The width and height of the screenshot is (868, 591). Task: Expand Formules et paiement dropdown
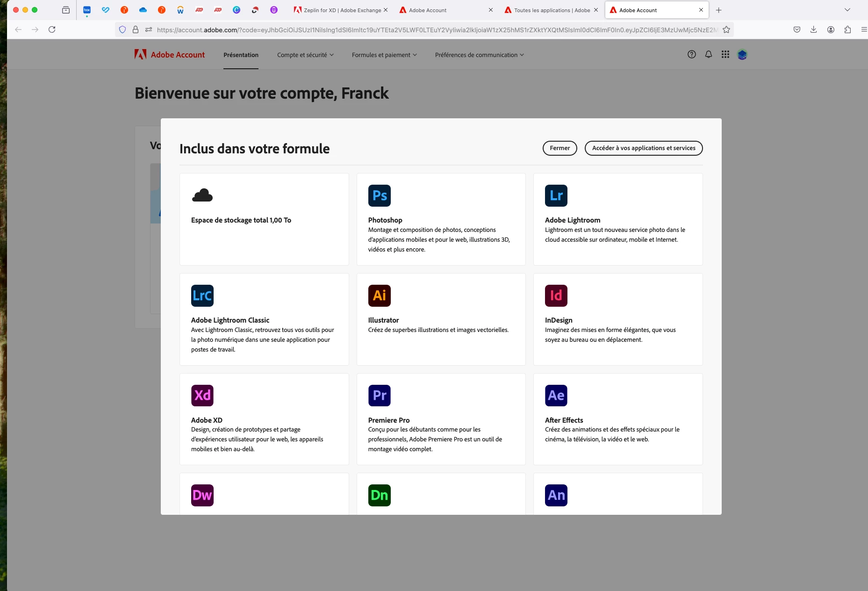[x=384, y=55]
